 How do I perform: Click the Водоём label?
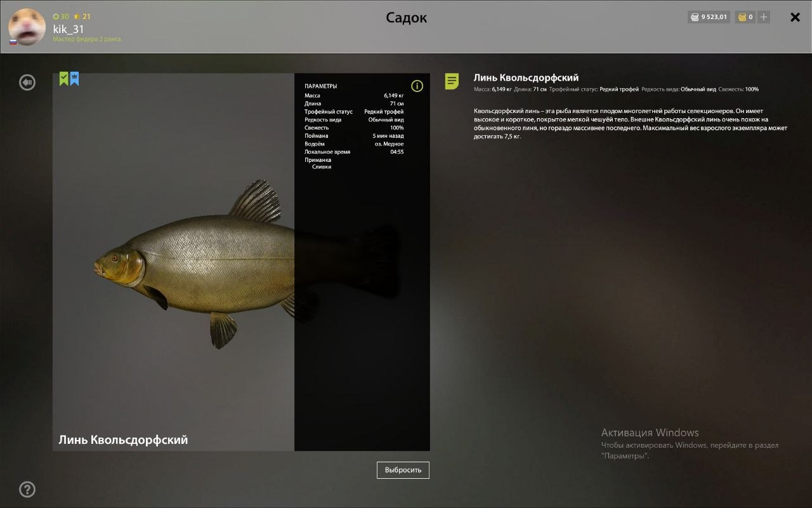(315, 144)
